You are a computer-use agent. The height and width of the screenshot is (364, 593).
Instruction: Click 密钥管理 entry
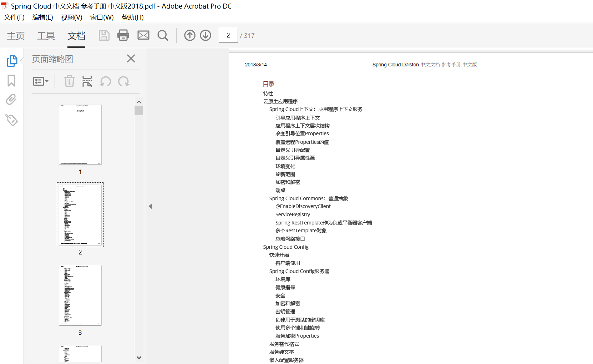(285, 312)
